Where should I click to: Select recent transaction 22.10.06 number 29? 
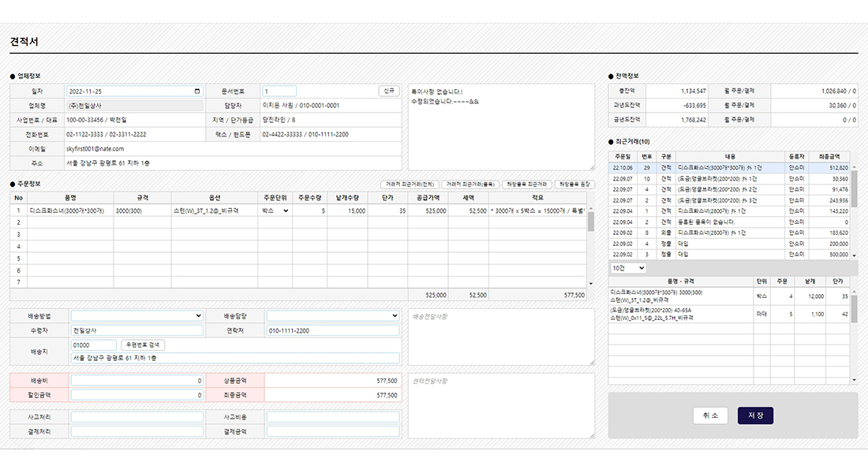pyautogui.click(x=729, y=168)
